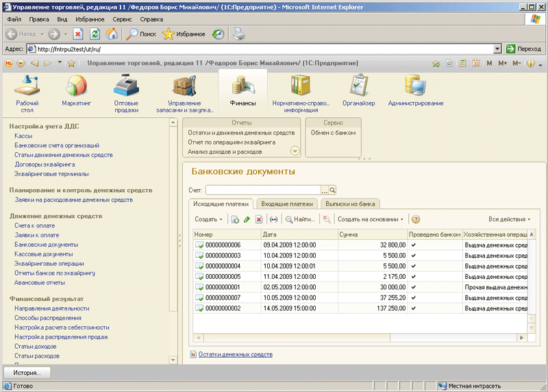Open the Справка menu
This screenshot has height=392, width=548.
point(151,19)
